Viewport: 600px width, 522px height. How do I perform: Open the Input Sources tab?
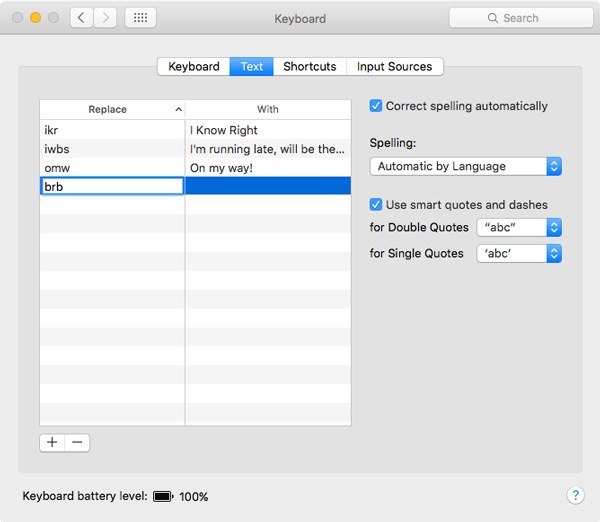pos(395,67)
